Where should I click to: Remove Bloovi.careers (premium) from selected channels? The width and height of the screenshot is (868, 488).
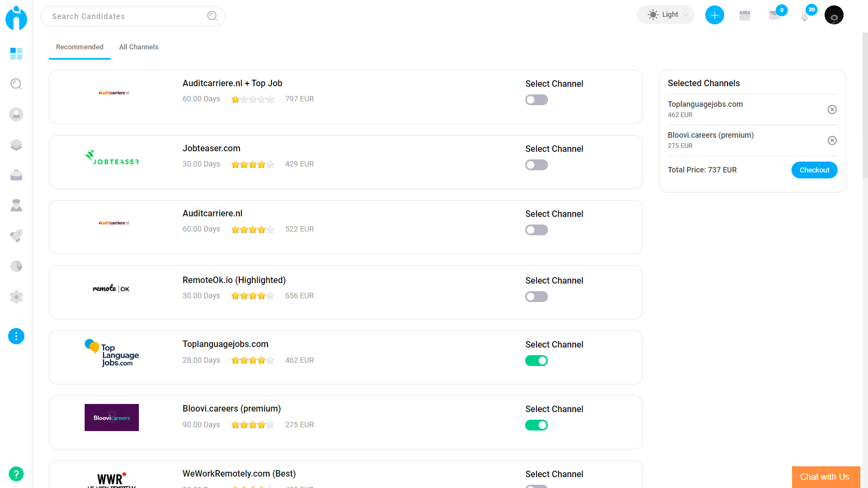(832, 140)
